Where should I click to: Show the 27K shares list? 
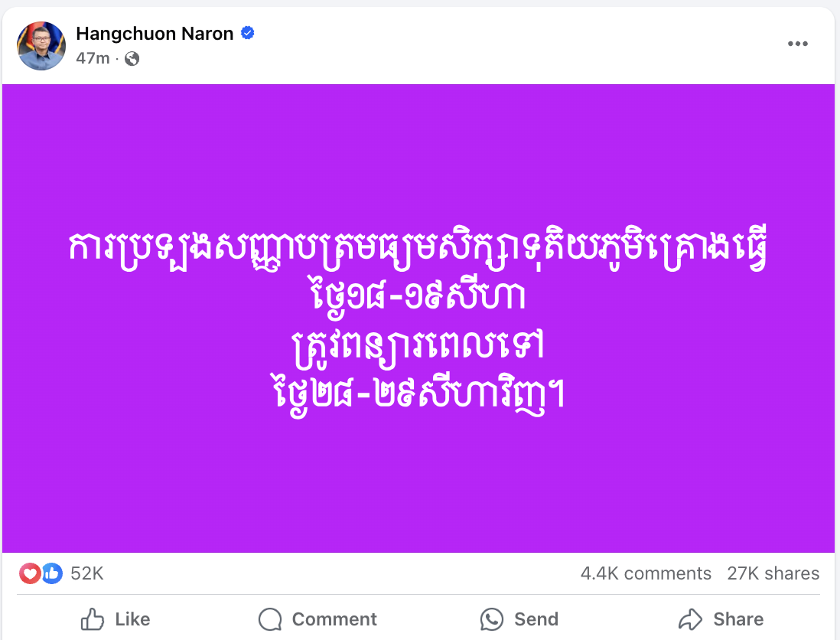click(x=773, y=573)
